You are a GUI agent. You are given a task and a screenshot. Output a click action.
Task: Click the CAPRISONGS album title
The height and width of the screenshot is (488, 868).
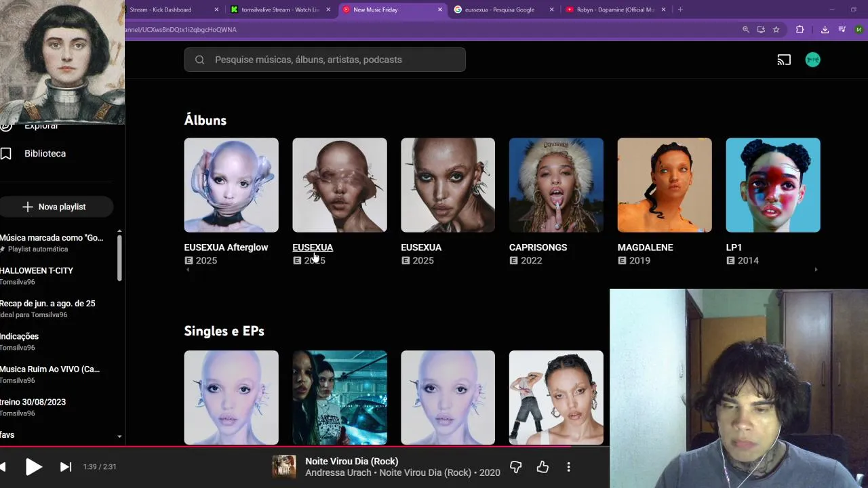click(538, 247)
